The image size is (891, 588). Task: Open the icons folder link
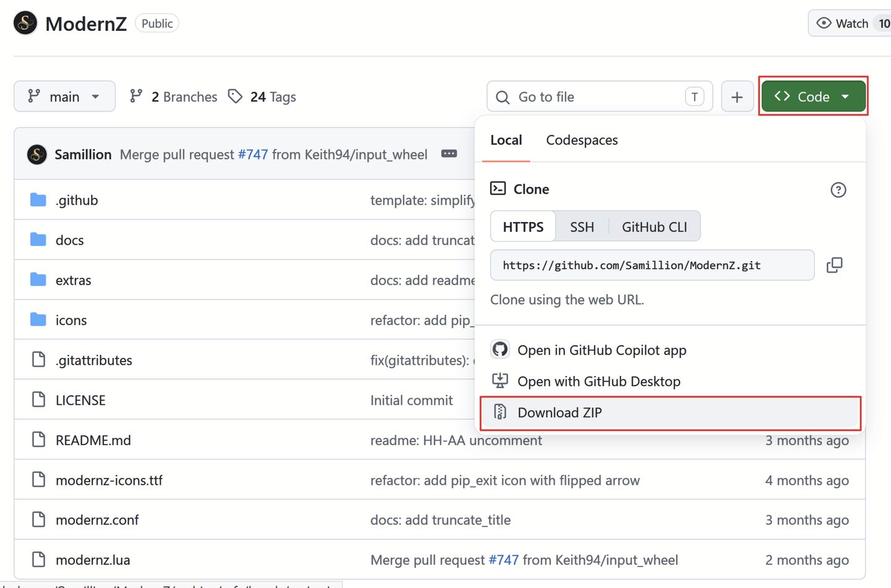click(71, 320)
